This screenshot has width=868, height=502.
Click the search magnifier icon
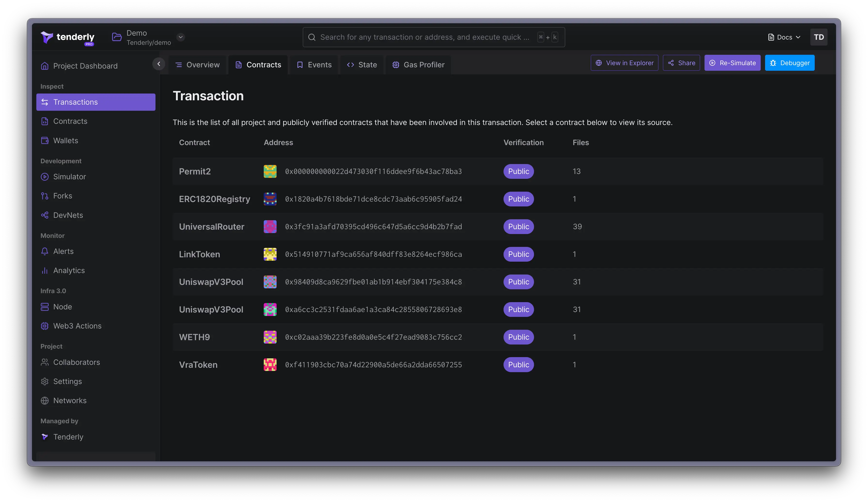(312, 37)
